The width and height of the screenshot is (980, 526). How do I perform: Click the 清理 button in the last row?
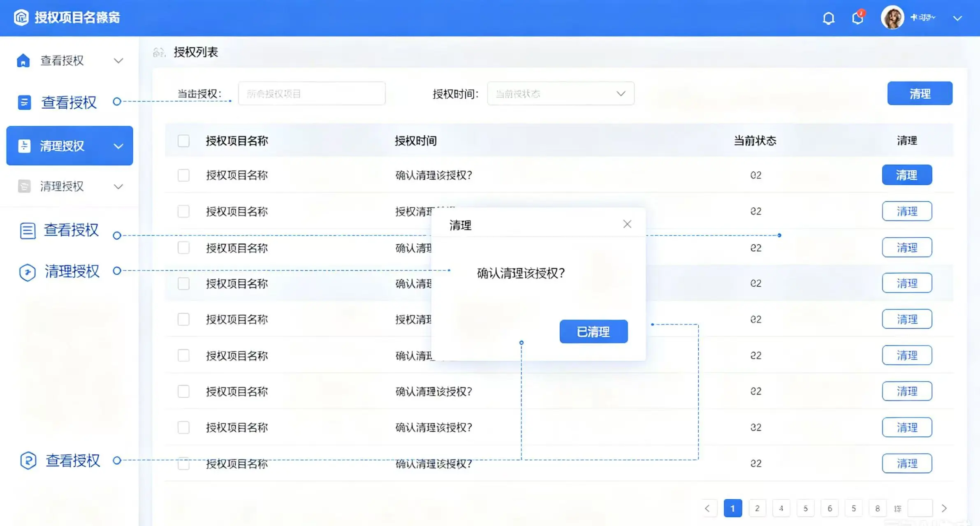point(907,463)
